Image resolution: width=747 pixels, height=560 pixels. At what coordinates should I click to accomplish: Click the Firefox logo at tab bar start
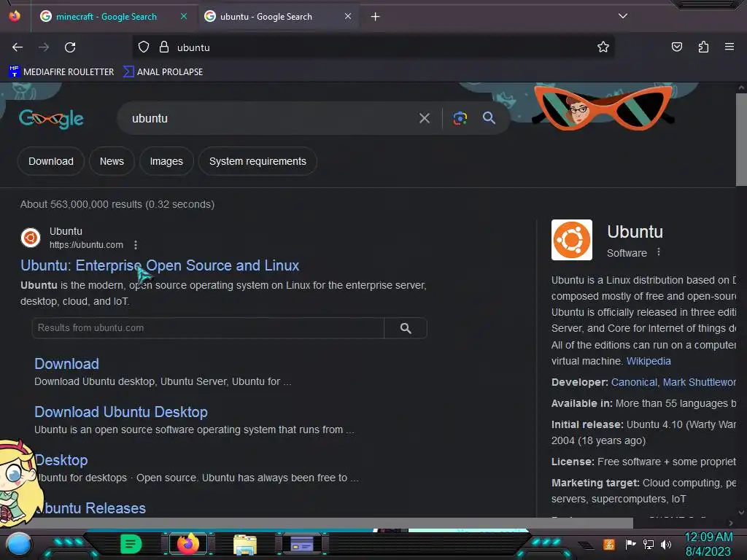tap(15, 16)
